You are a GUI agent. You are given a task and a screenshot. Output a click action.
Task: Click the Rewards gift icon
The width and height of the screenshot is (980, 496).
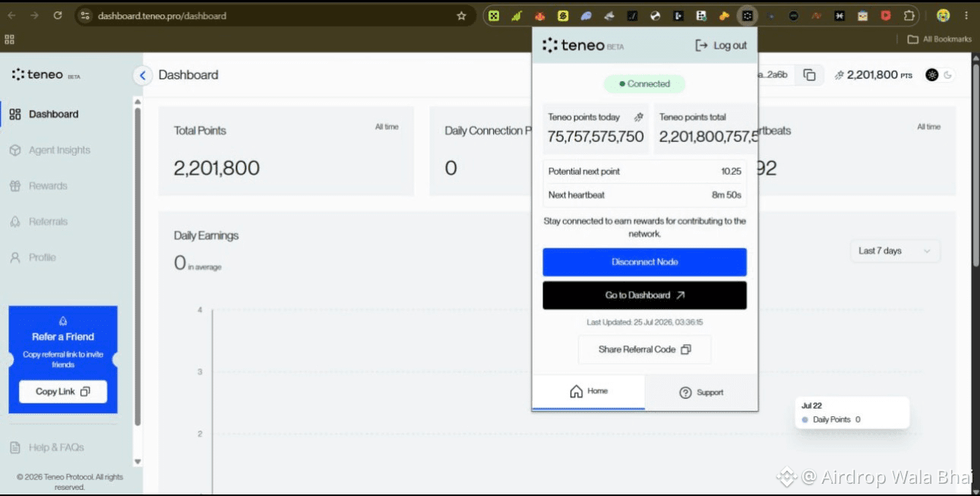point(15,186)
